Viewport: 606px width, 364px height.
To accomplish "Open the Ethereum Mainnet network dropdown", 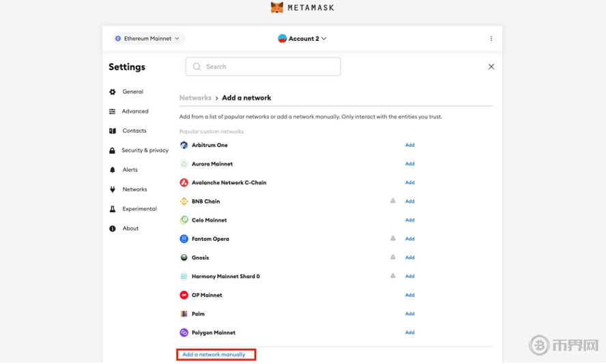I will pos(148,39).
